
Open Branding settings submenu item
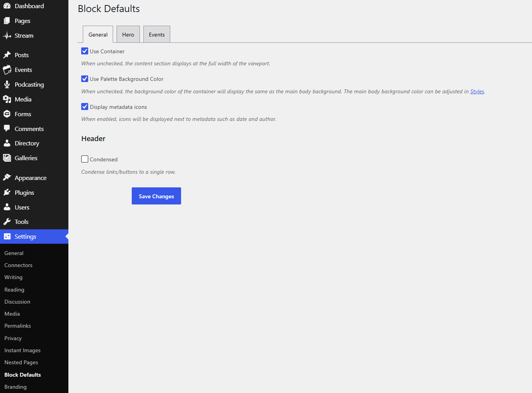pyautogui.click(x=16, y=387)
